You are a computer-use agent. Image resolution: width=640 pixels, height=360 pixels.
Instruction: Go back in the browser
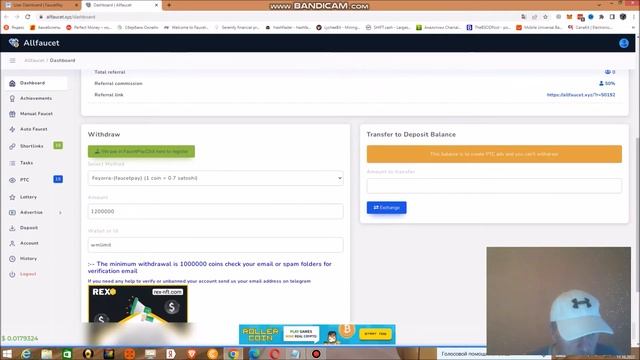pos(6,17)
